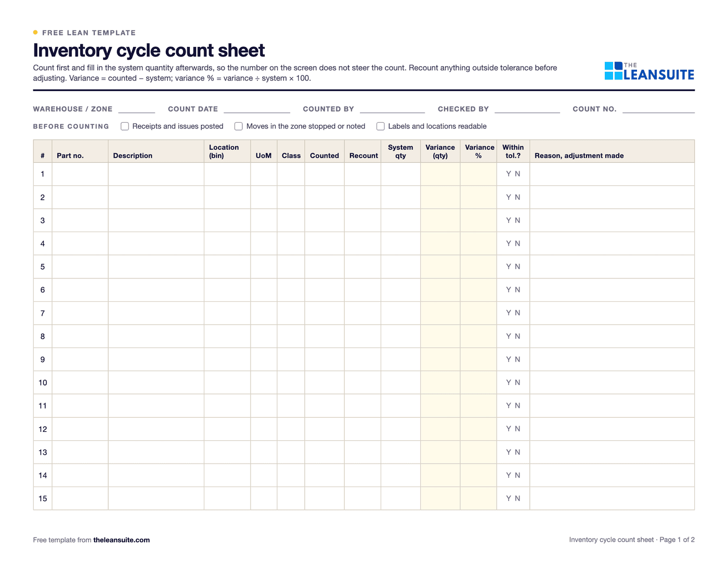Select the Checked By blank line

tap(527, 109)
